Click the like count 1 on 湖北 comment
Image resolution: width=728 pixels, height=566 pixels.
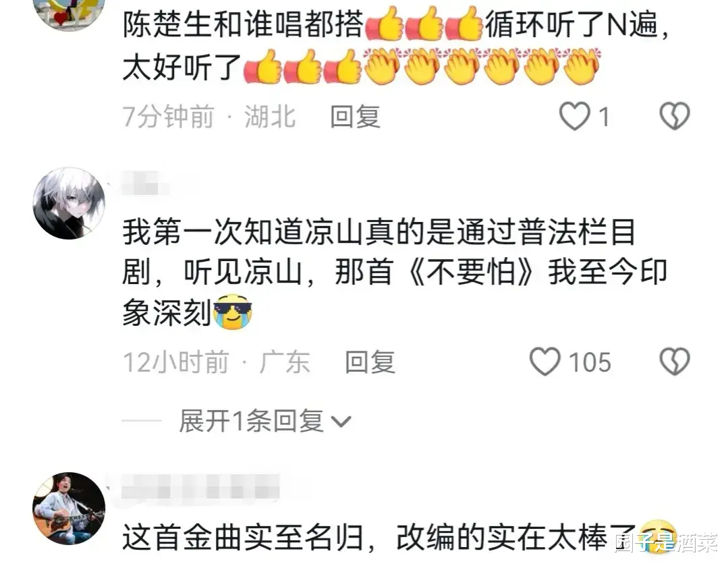pos(604,117)
